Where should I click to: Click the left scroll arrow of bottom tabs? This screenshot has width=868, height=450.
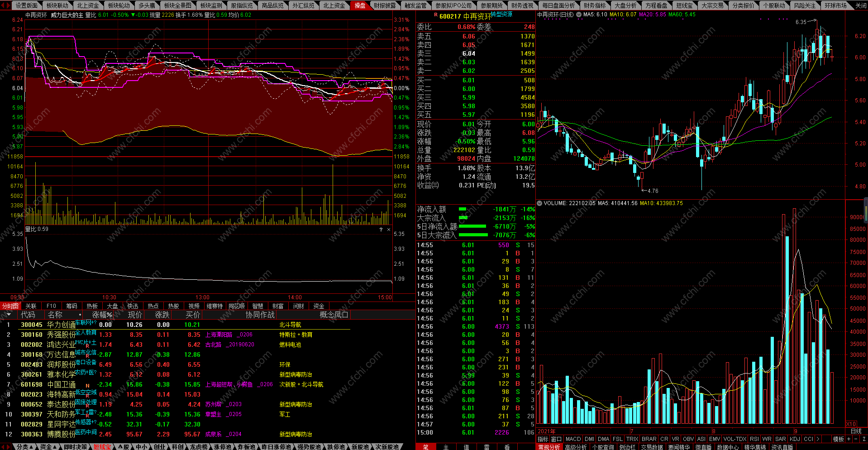3,447
